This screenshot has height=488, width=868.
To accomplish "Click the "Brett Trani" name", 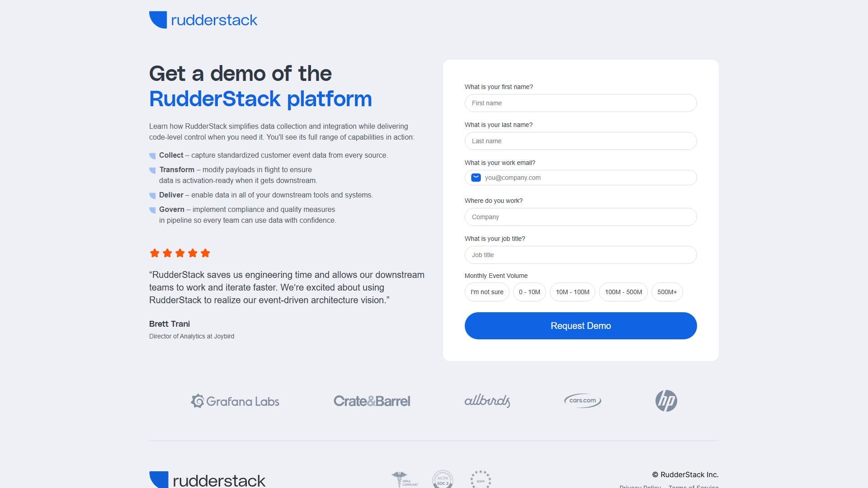I will [170, 324].
